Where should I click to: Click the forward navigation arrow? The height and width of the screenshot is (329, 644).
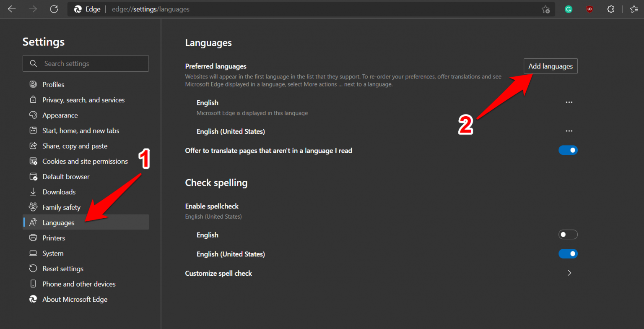pyautogui.click(x=33, y=9)
